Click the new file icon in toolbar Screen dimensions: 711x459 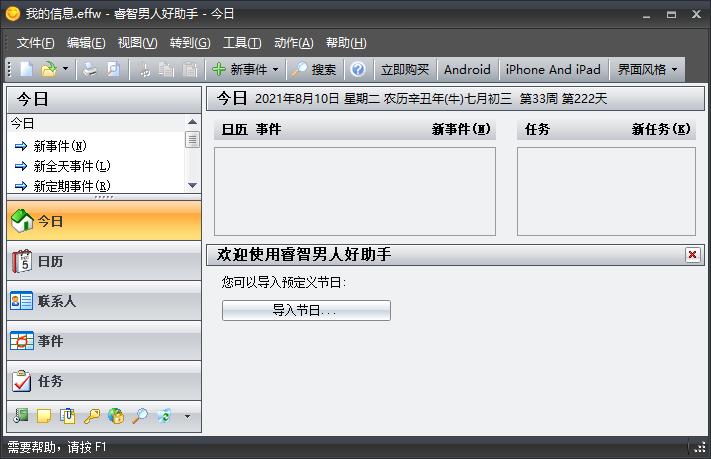tap(27, 70)
